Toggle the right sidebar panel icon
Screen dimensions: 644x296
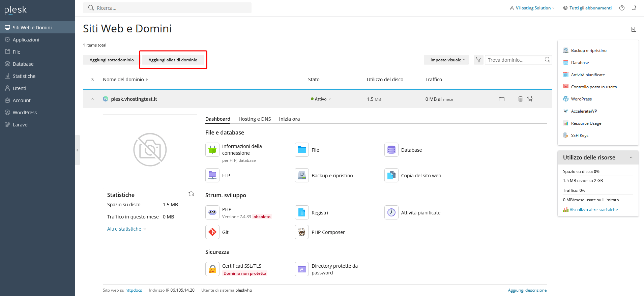(634, 29)
